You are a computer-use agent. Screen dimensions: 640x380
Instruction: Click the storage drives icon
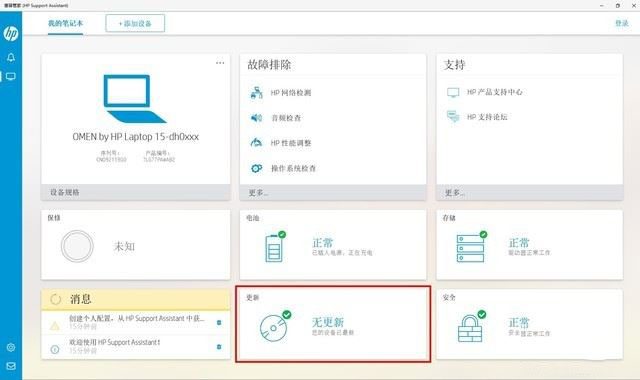(471, 247)
